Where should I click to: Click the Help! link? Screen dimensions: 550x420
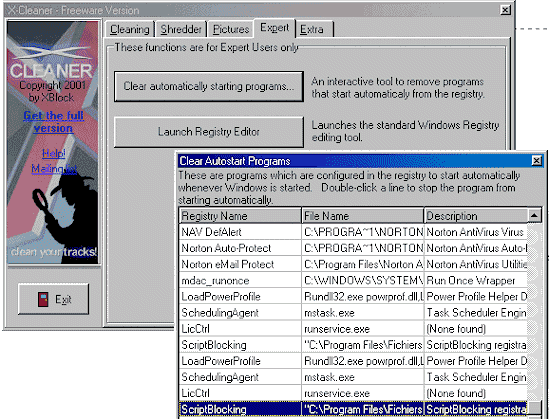coord(53,153)
